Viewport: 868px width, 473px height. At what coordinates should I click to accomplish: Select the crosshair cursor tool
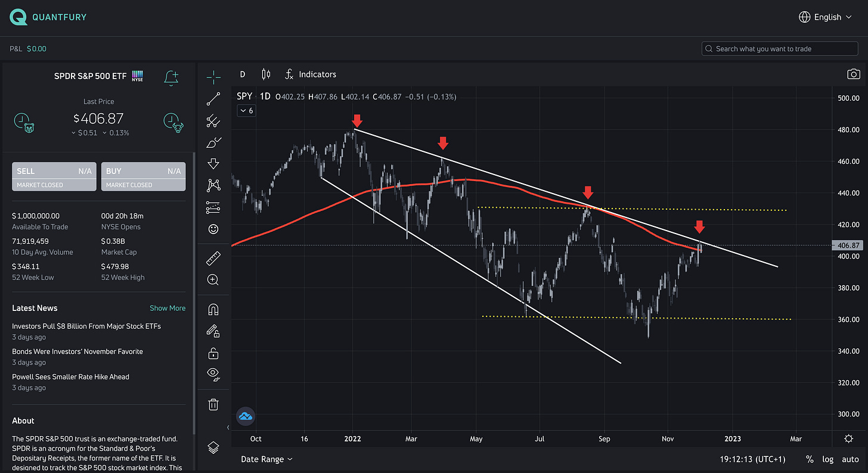pyautogui.click(x=213, y=77)
